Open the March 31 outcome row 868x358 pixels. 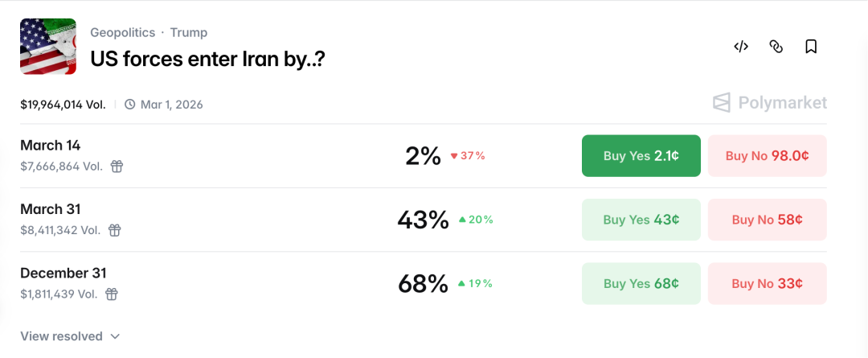click(x=51, y=209)
